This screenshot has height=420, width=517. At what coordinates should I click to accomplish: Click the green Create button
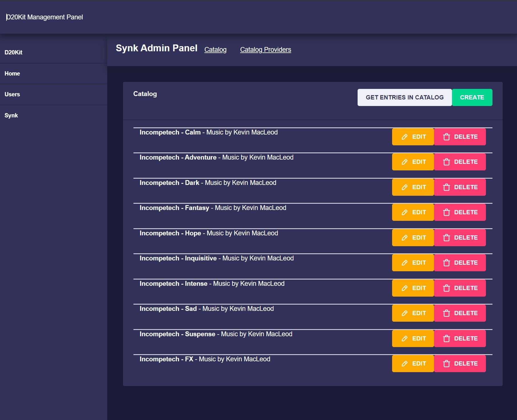472,97
